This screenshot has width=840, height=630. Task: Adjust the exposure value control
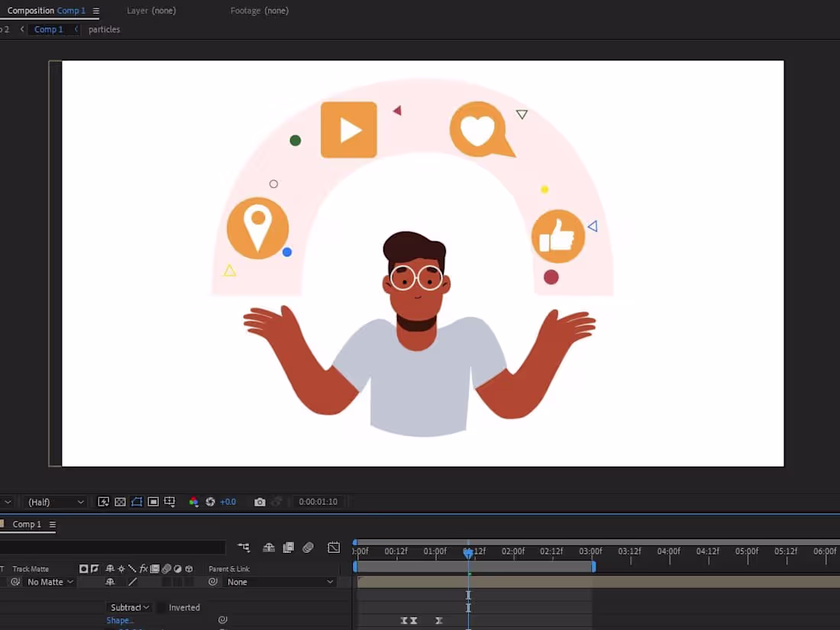coord(228,502)
